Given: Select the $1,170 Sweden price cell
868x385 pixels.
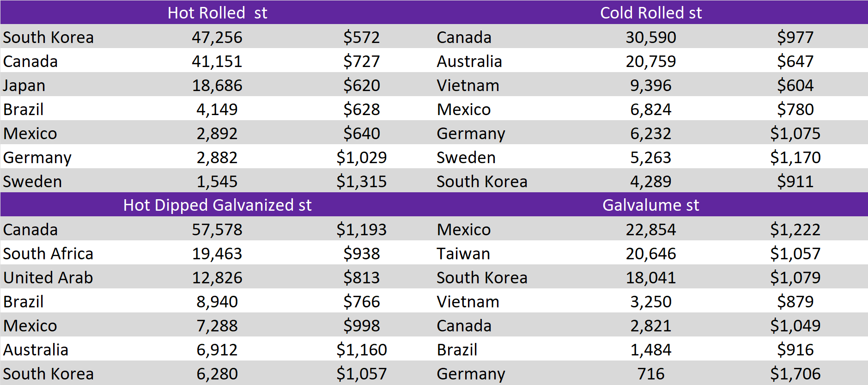Looking at the screenshot, I should tap(795, 158).
